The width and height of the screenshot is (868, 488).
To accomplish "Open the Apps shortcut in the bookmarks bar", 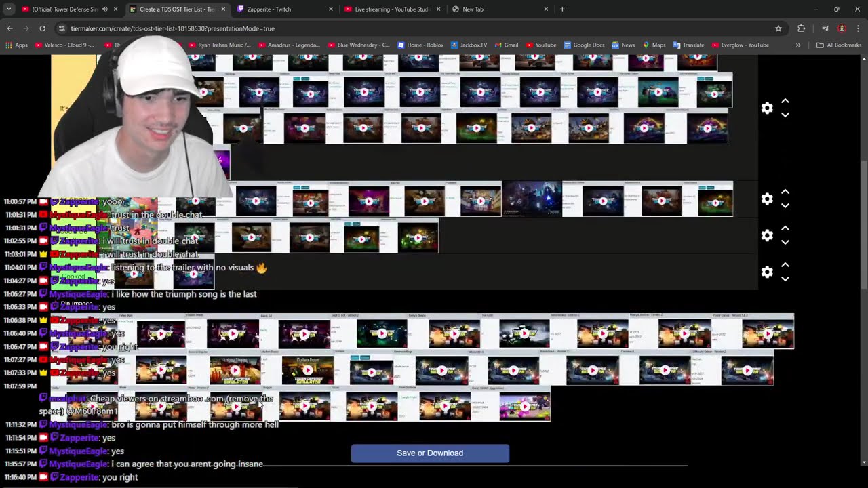I will pyautogui.click(x=16, y=45).
